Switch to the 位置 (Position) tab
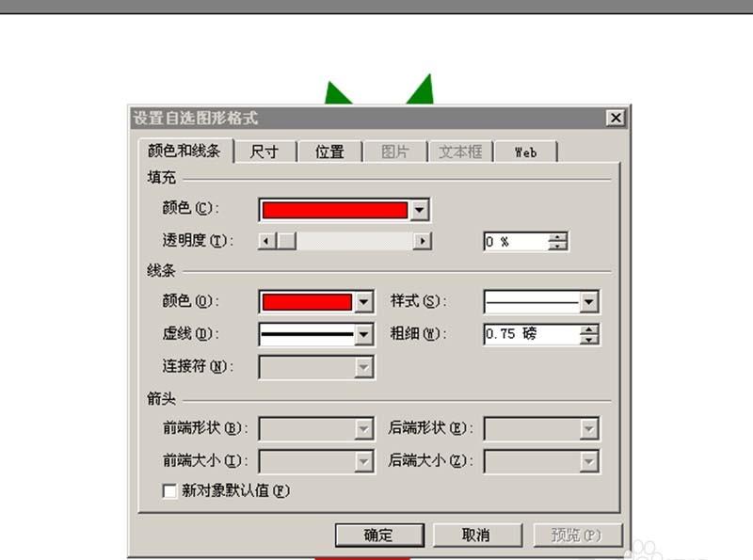 (x=329, y=151)
